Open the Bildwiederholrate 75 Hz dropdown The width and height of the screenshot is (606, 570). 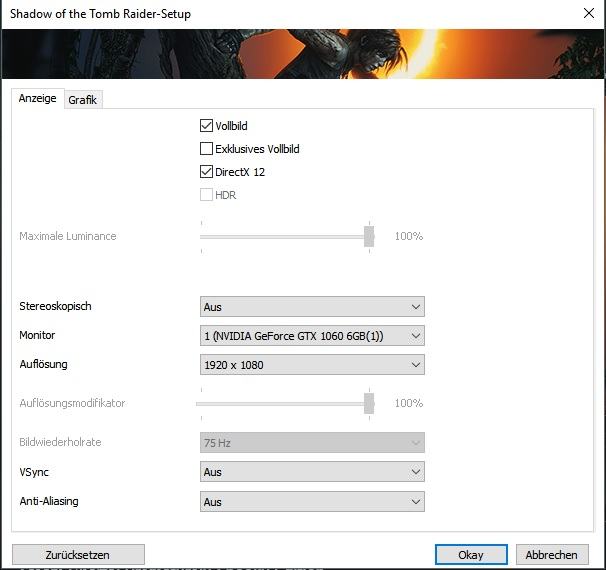[x=312, y=442]
